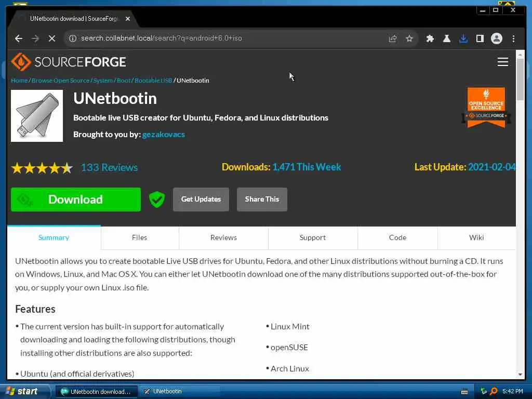Click 1,471 This Week downloads link

pos(307,167)
